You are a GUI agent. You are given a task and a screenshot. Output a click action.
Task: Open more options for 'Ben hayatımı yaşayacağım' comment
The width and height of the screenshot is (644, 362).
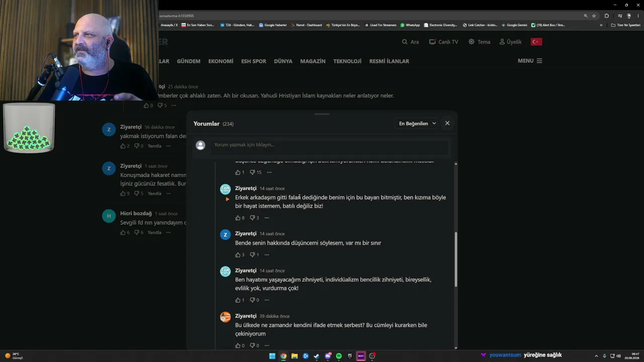click(267, 300)
